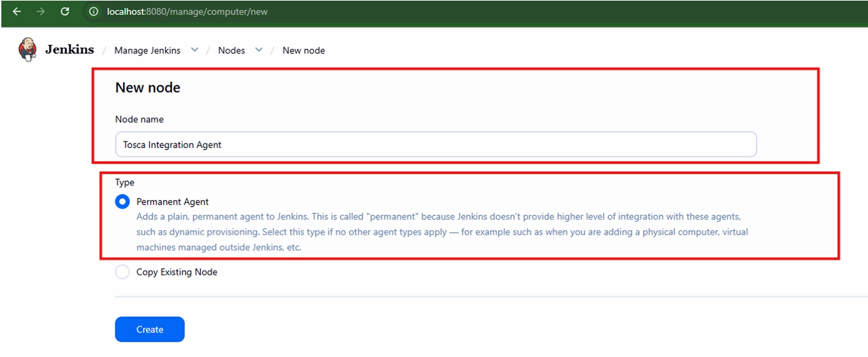
Task: Select the Permanent Agent radio button
Action: click(x=122, y=202)
